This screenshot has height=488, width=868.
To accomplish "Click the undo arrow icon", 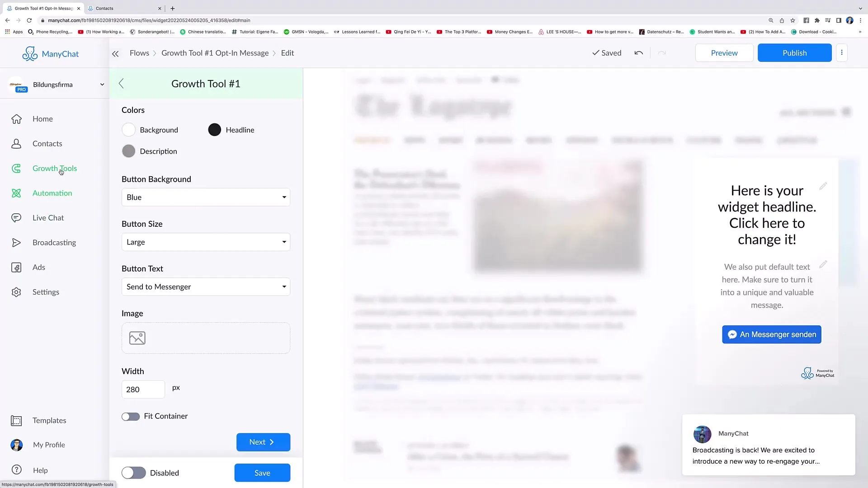I will coord(638,52).
